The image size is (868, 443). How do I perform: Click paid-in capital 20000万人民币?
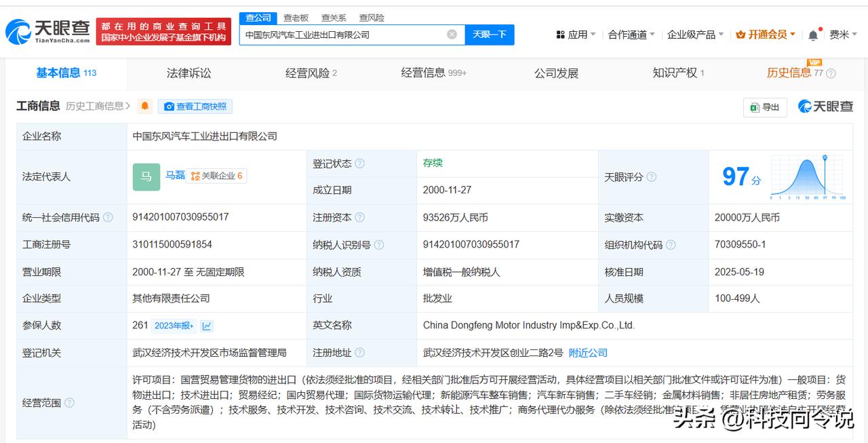pyautogui.click(x=747, y=218)
